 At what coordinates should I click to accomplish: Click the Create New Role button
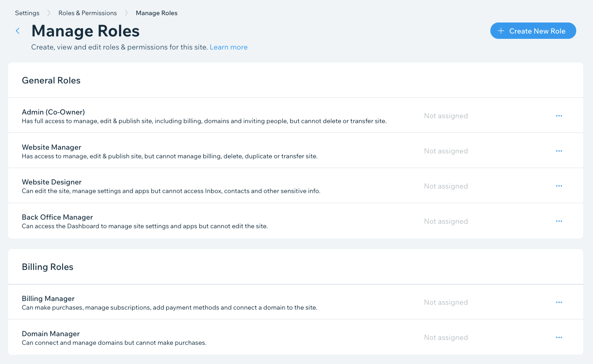coord(533,31)
